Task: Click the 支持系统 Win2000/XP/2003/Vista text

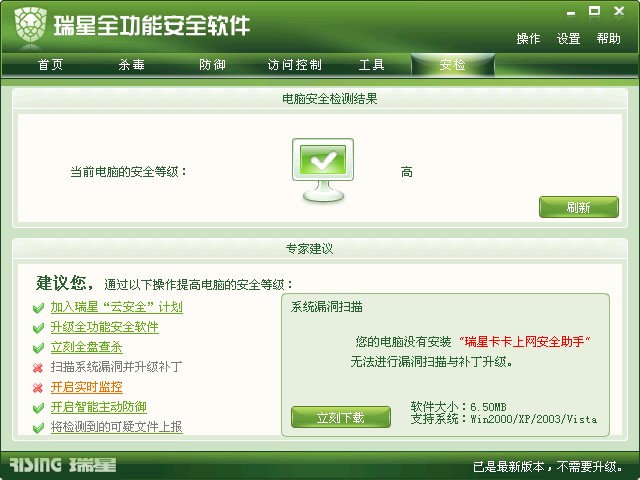Action: pyautogui.click(x=504, y=419)
